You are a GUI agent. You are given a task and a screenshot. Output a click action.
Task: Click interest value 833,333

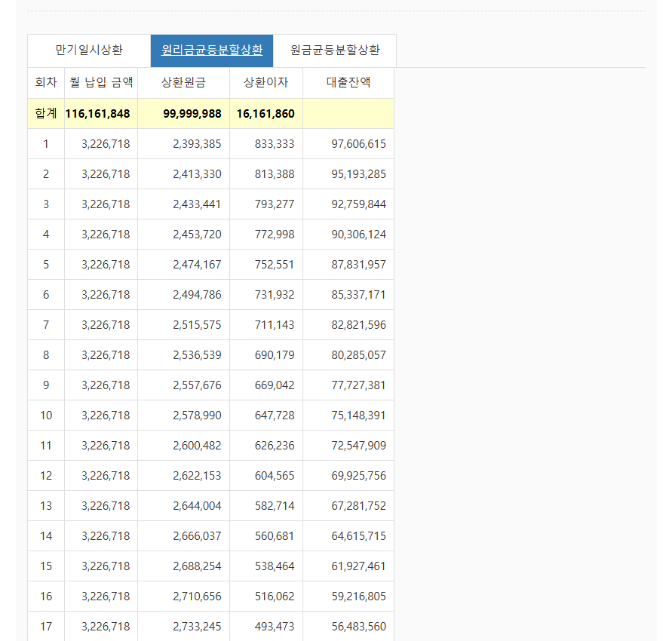275,144
